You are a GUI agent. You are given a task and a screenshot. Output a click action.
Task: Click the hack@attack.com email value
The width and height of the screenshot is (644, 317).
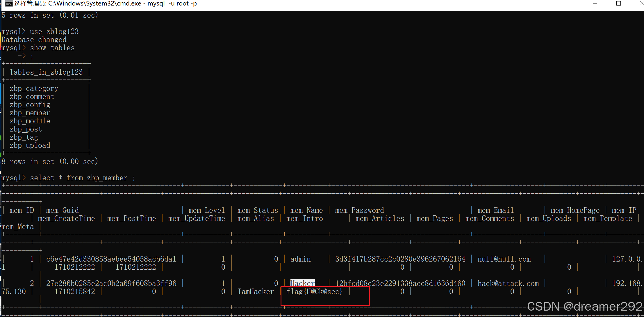click(x=508, y=283)
